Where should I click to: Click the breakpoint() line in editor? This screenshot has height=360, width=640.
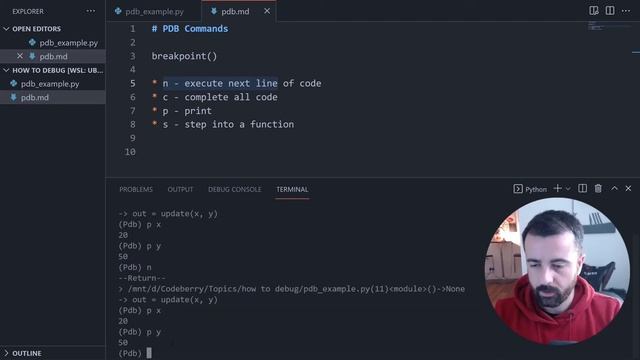(x=184, y=56)
